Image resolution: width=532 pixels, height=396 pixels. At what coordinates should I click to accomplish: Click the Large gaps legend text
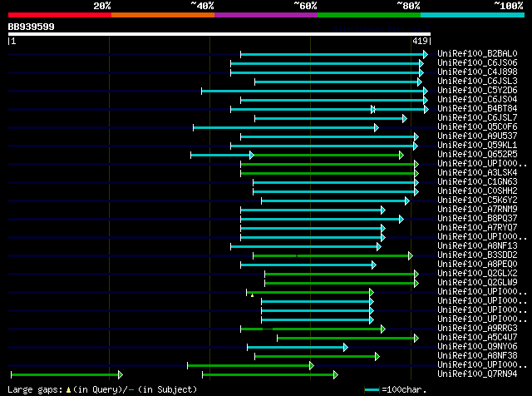pos(102,389)
